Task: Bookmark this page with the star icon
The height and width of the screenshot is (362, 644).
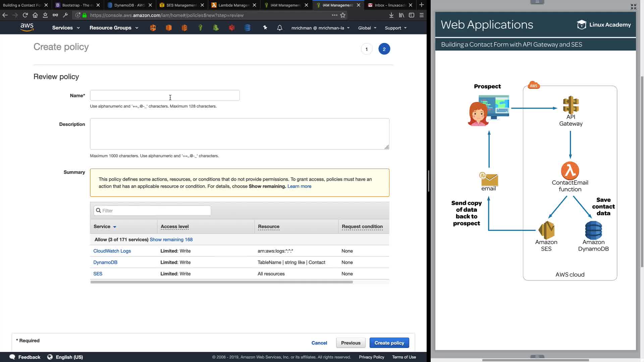Action: coord(343,15)
